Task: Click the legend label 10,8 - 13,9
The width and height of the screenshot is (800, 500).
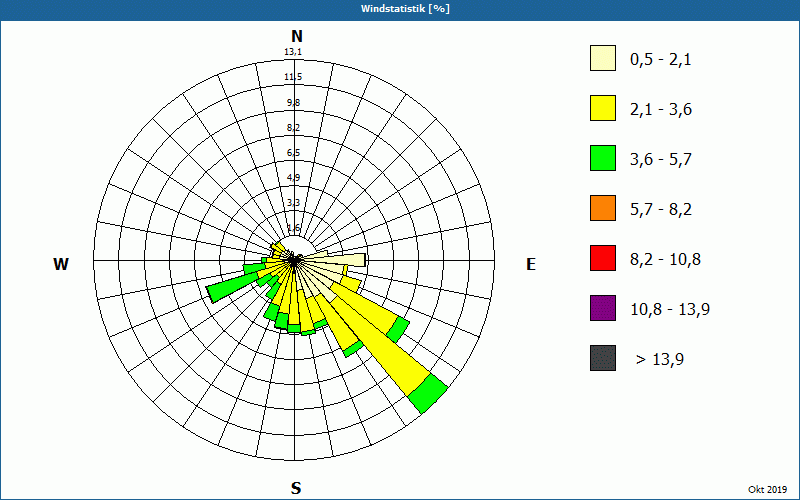Action: coord(670,310)
